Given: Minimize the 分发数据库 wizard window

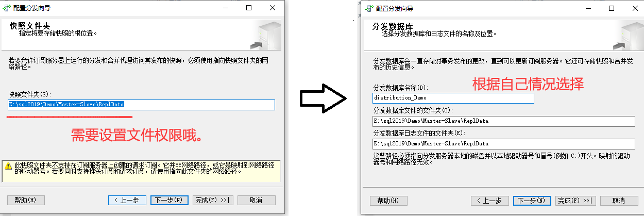Looking at the screenshot, I should 588,8.
